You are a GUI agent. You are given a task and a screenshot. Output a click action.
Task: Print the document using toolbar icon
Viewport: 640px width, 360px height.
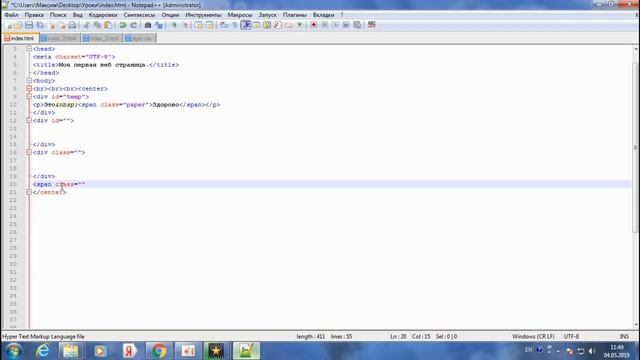click(x=72, y=25)
